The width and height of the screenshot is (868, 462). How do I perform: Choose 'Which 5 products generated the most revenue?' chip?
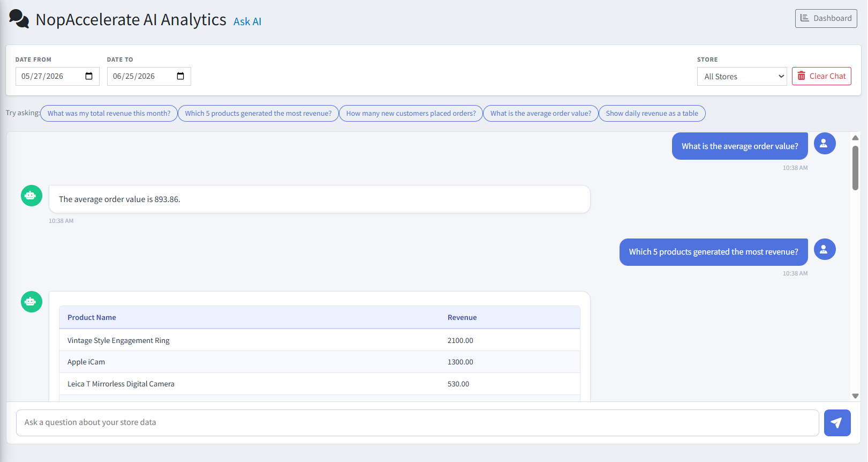click(258, 113)
